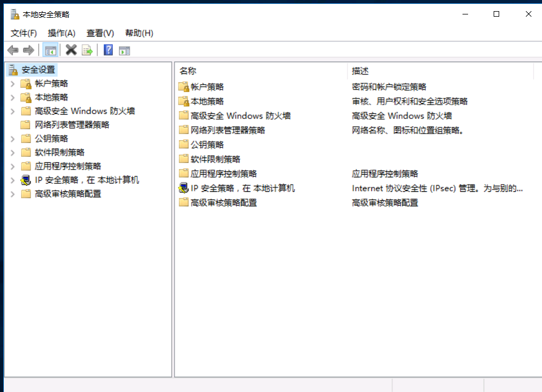Click the Export list toolbar icon

click(87, 51)
